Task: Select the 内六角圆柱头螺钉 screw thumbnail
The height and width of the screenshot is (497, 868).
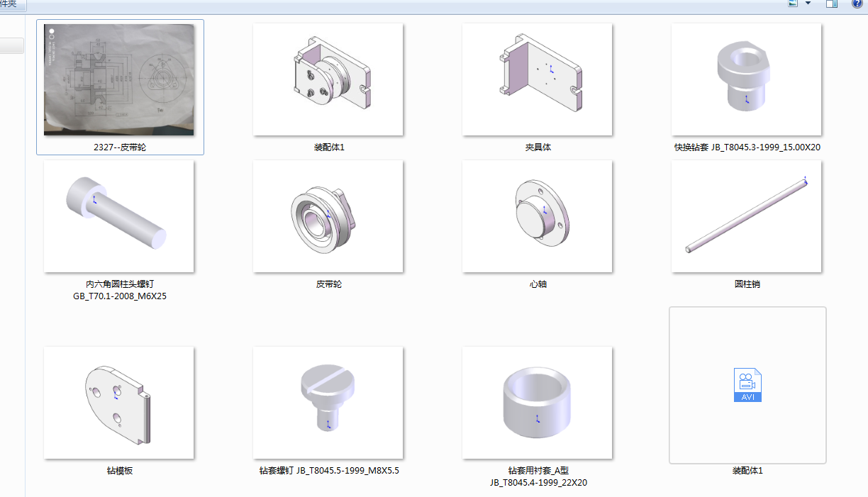Action: [x=119, y=216]
